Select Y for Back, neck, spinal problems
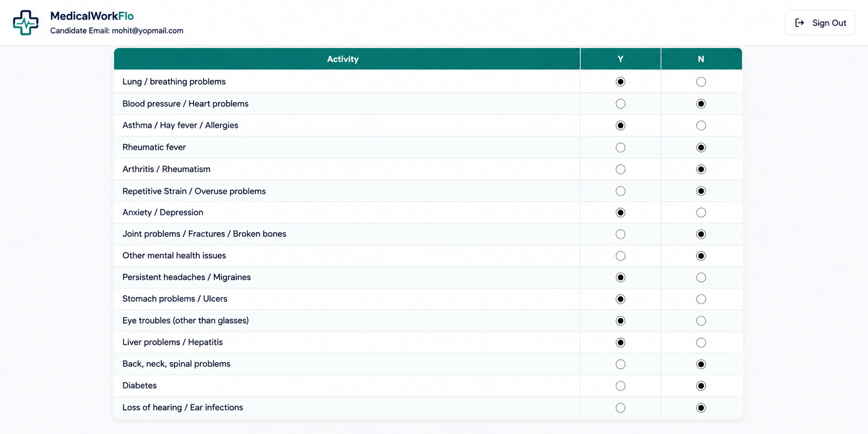868x434 pixels. (620, 364)
